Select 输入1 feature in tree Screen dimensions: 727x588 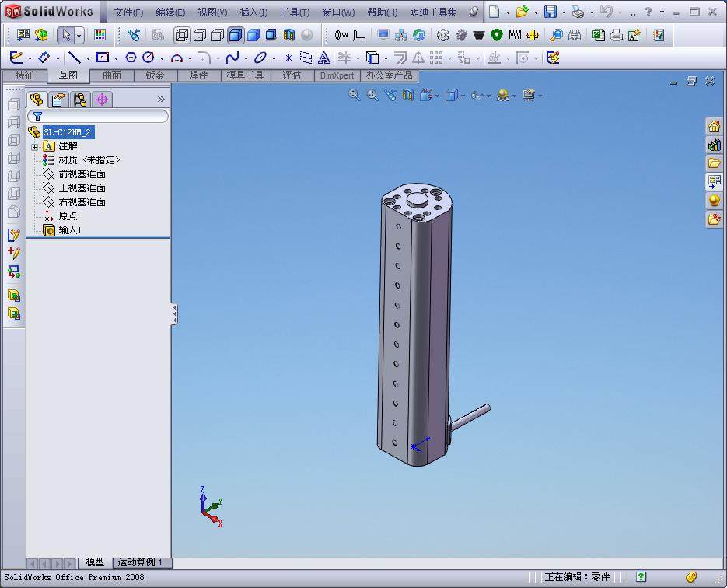(70, 230)
